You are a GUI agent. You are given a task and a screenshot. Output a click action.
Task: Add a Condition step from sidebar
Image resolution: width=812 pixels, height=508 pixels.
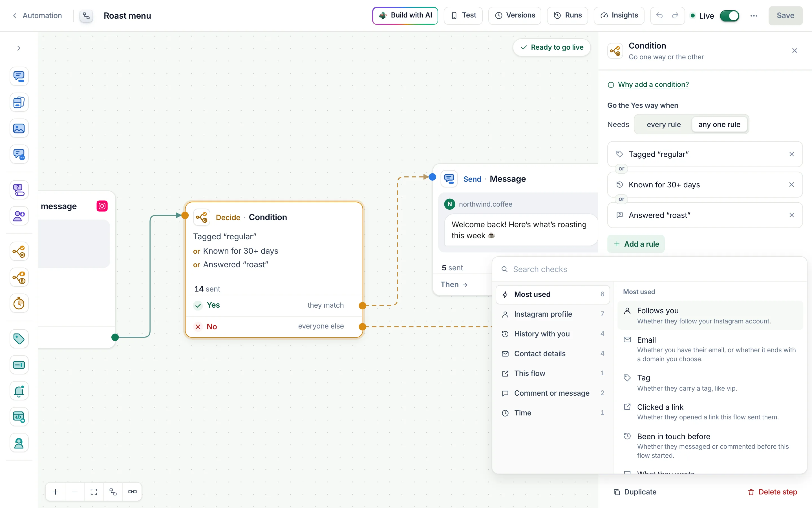pyautogui.click(x=19, y=251)
